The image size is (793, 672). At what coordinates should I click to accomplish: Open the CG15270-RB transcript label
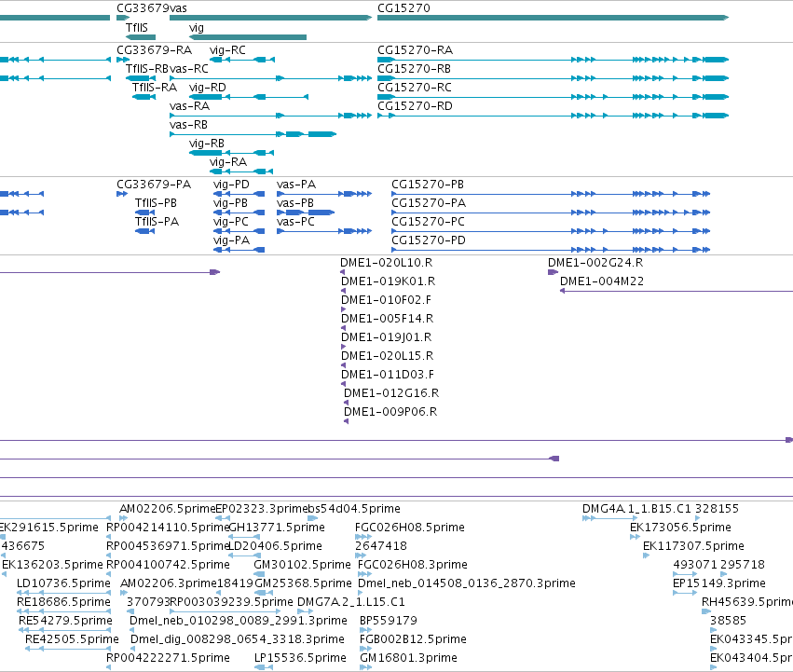pos(414,69)
